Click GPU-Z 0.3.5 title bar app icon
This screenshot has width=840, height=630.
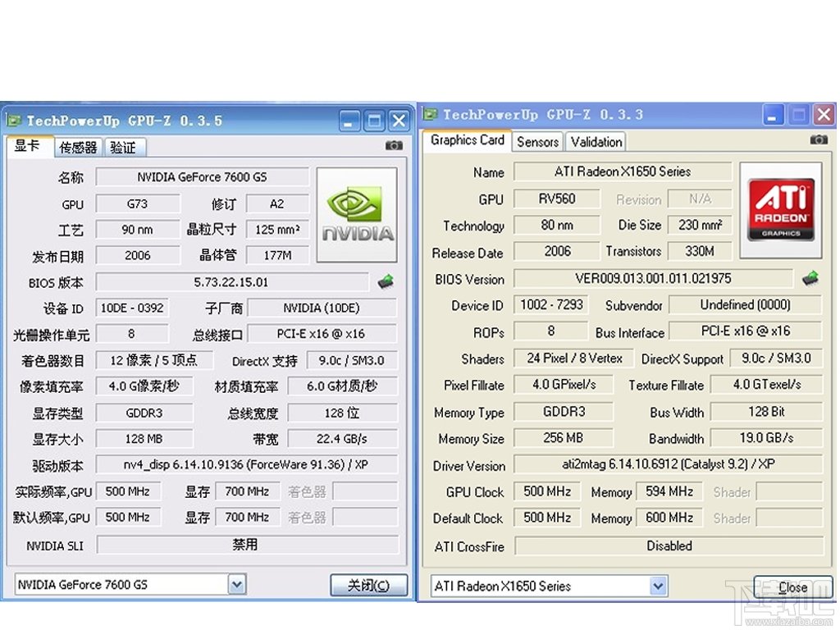coord(14,120)
